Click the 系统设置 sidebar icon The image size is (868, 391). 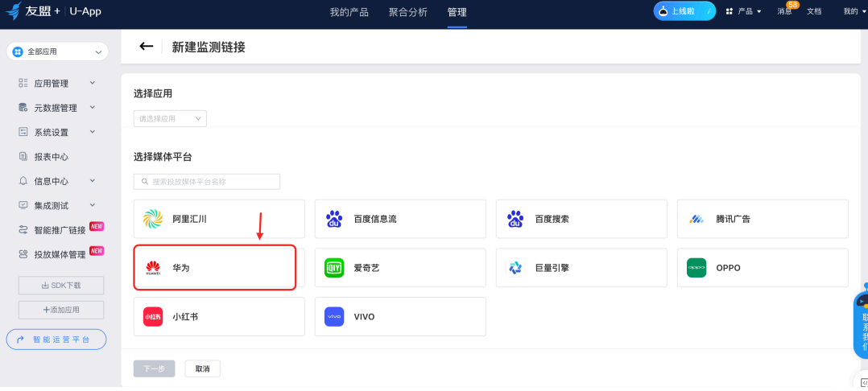[x=23, y=132]
